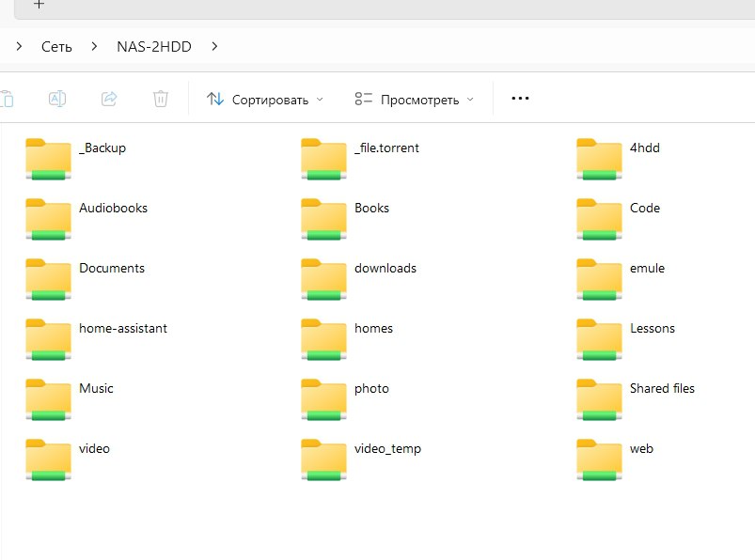
Task: Expand the chevron after NAS-2HDD
Action: tap(214, 46)
